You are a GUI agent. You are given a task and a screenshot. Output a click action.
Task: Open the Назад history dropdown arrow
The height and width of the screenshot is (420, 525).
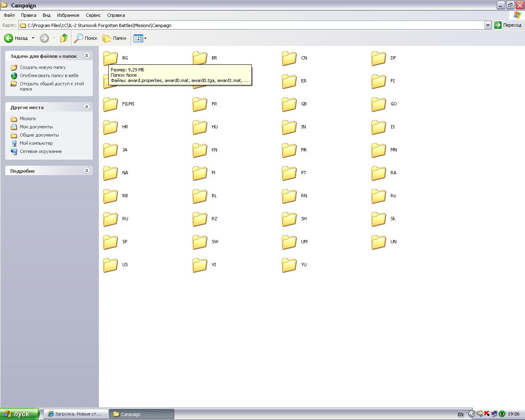[33, 38]
